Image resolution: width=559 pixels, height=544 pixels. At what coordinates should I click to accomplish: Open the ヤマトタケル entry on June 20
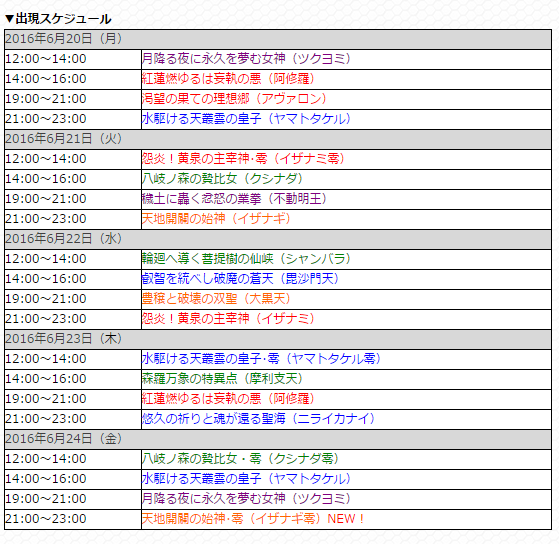246,119
